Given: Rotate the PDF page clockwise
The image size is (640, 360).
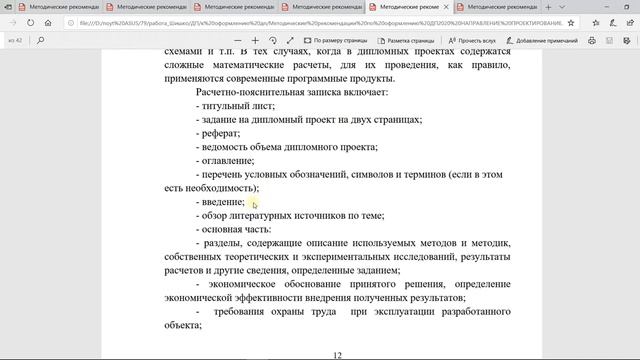Looking at the screenshot, I should [273, 40].
